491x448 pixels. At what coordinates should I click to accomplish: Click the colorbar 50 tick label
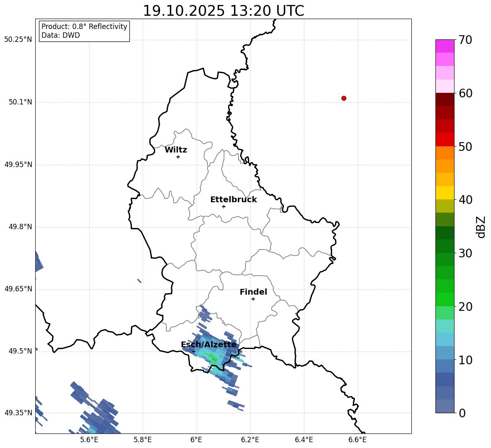[466, 146]
